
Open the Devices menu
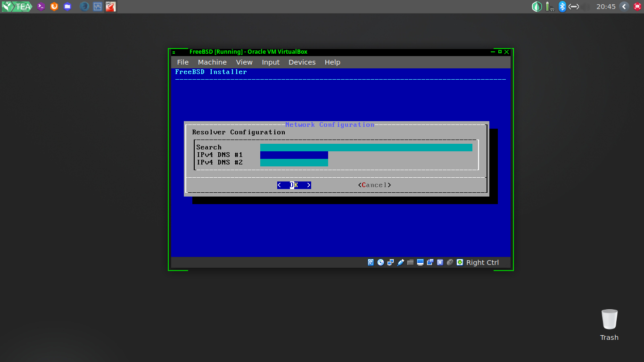tap(302, 62)
